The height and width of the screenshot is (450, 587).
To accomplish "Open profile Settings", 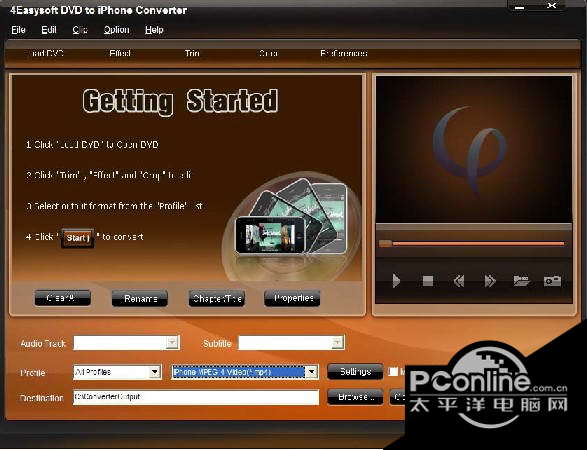I will click(355, 371).
